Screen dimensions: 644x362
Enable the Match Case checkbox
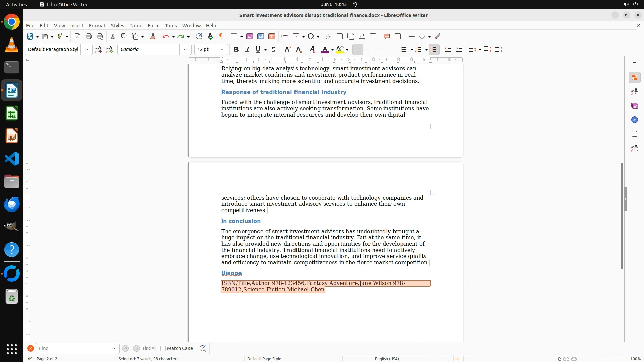(x=163, y=348)
